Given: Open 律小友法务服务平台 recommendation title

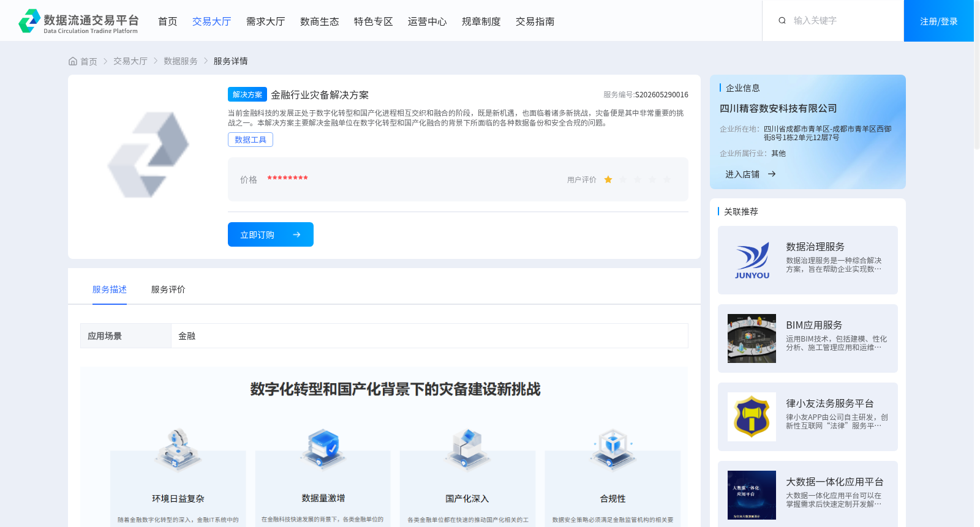Looking at the screenshot, I should [x=830, y=403].
